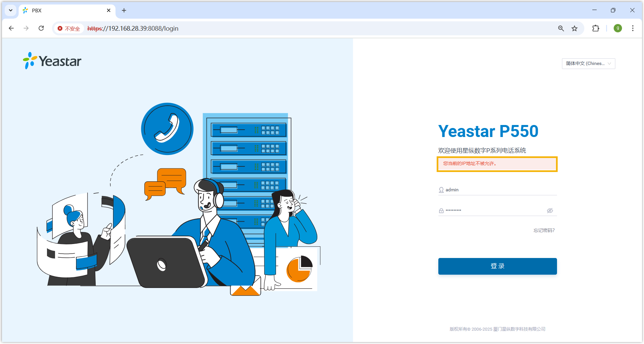Viewport: 644px width, 344px height.
Task: Open the 简体中文 language dropdown
Action: (588, 64)
